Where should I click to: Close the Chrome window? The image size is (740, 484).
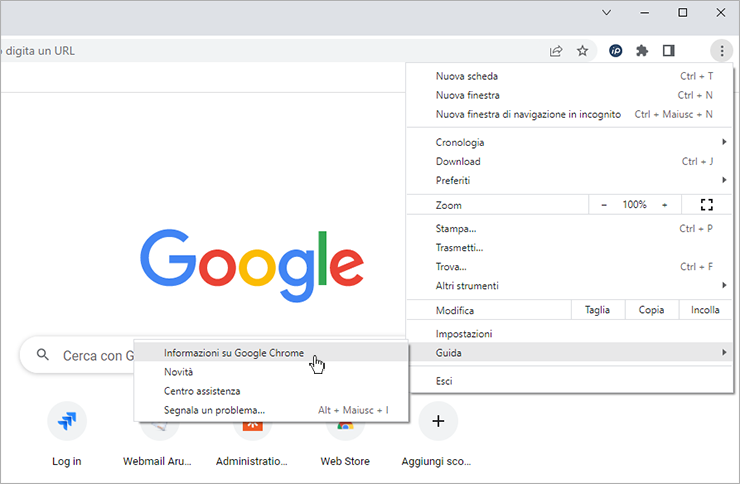(721, 13)
